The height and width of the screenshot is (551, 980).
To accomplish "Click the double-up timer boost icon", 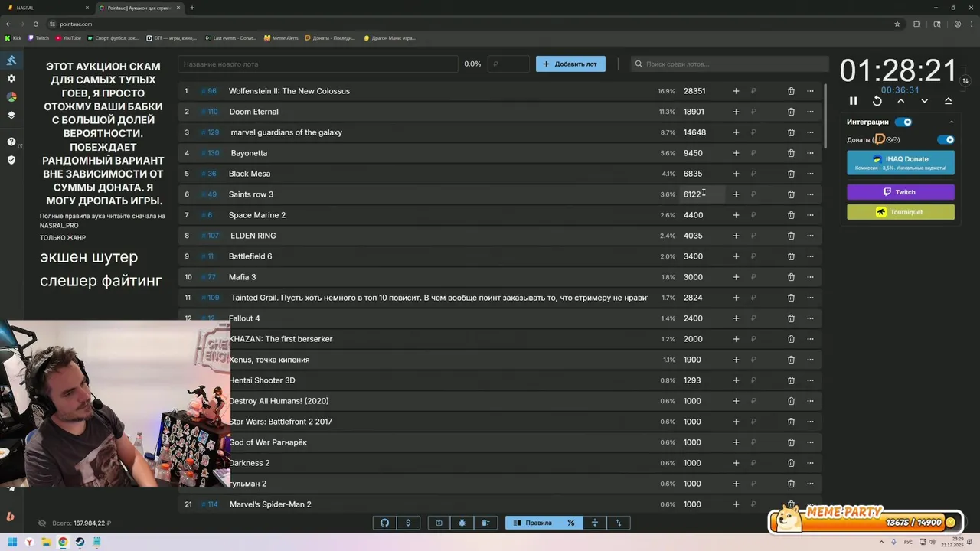I will point(948,101).
